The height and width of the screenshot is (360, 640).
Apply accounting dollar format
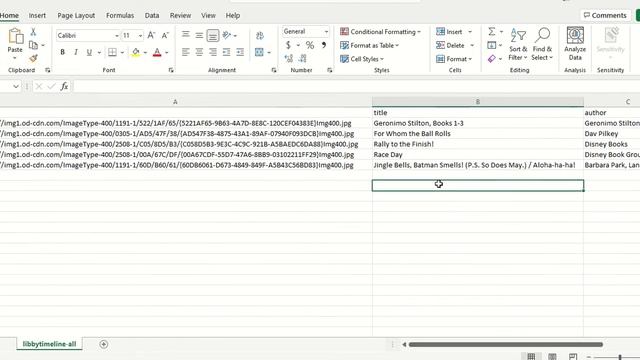tap(288, 45)
